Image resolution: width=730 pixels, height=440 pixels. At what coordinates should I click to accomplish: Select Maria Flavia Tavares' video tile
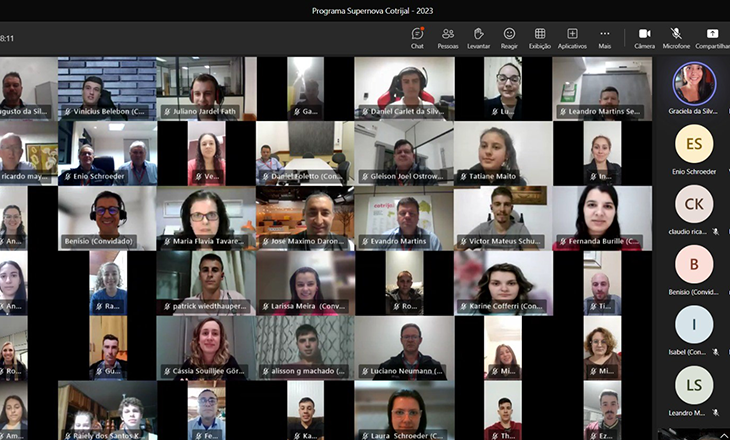point(206,218)
